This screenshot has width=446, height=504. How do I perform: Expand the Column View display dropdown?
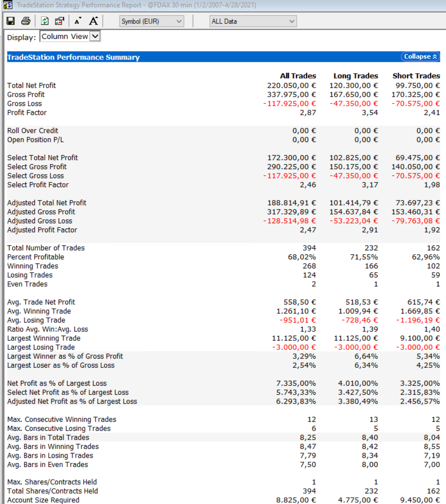point(95,37)
